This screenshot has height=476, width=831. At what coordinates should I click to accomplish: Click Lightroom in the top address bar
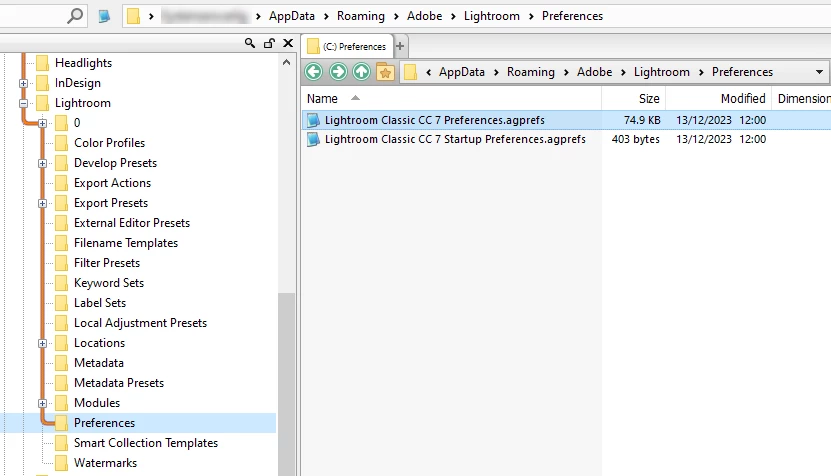pyautogui.click(x=492, y=16)
